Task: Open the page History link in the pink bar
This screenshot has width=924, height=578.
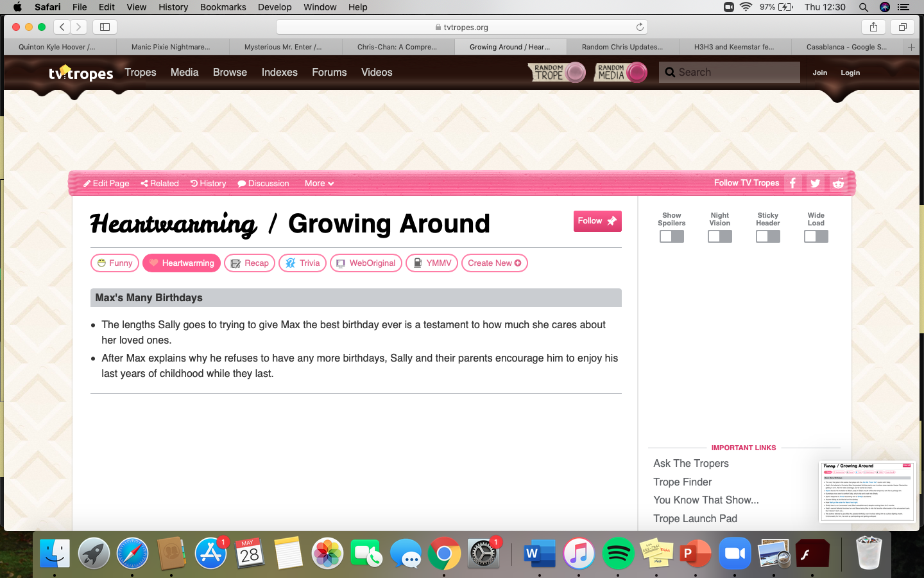Action: [x=209, y=183]
